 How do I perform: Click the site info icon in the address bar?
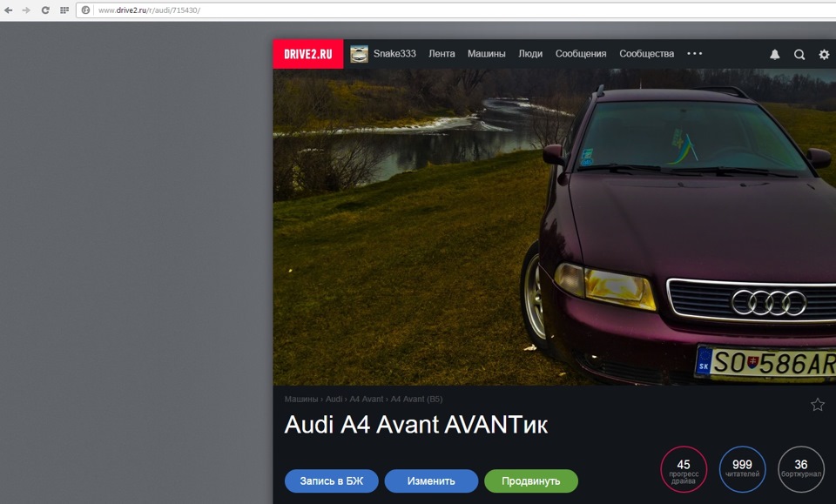click(x=85, y=10)
